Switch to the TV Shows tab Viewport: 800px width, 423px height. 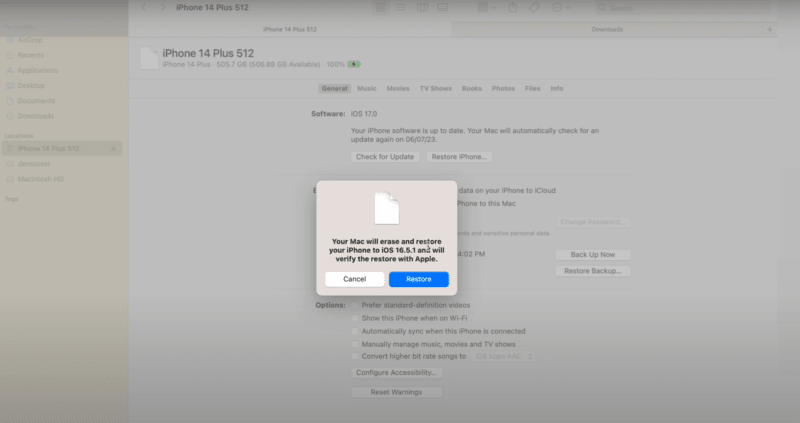point(436,88)
